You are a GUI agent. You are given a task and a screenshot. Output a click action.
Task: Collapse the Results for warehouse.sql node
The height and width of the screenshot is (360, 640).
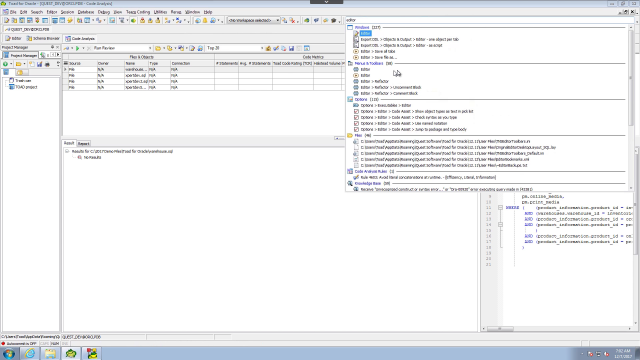click(67, 151)
